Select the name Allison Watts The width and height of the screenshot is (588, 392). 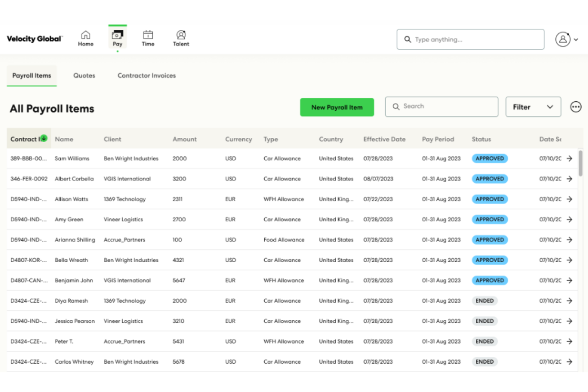point(72,199)
